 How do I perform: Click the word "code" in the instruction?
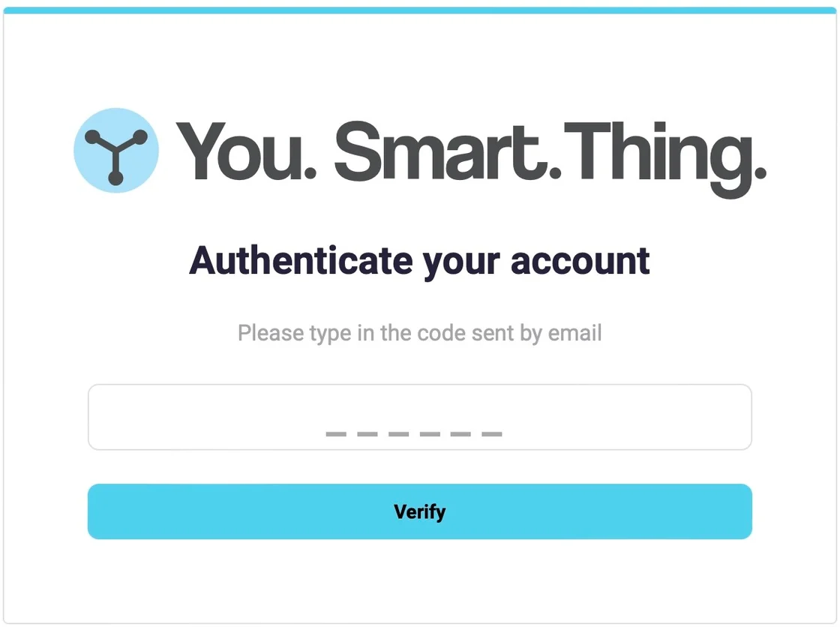click(441, 333)
